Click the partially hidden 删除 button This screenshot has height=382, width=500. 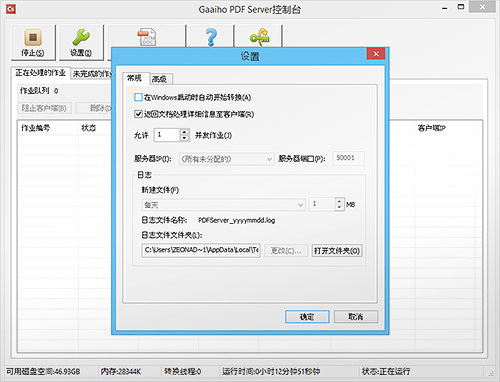click(94, 108)
